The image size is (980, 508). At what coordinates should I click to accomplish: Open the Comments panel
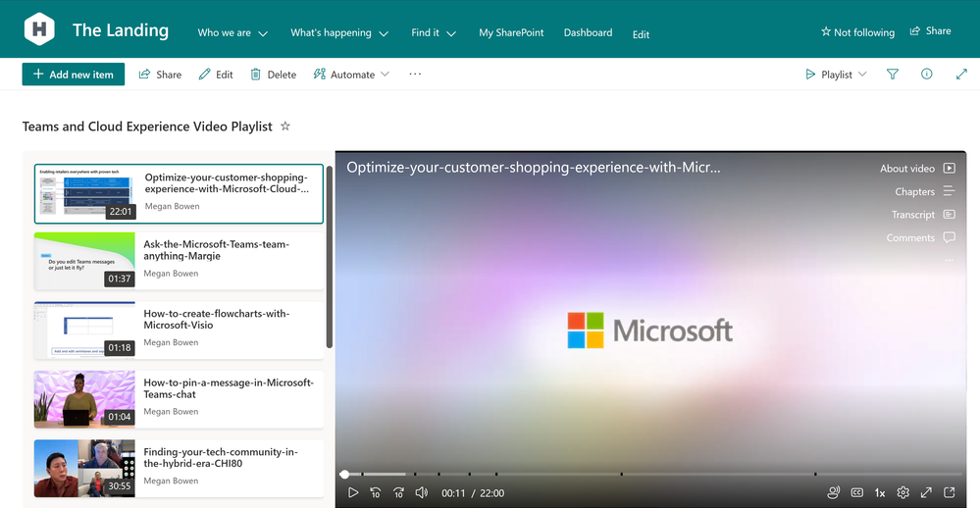tap(920, 237)
